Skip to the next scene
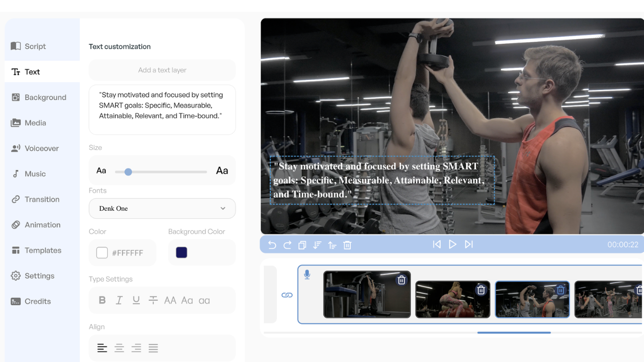 coord(469,244)
